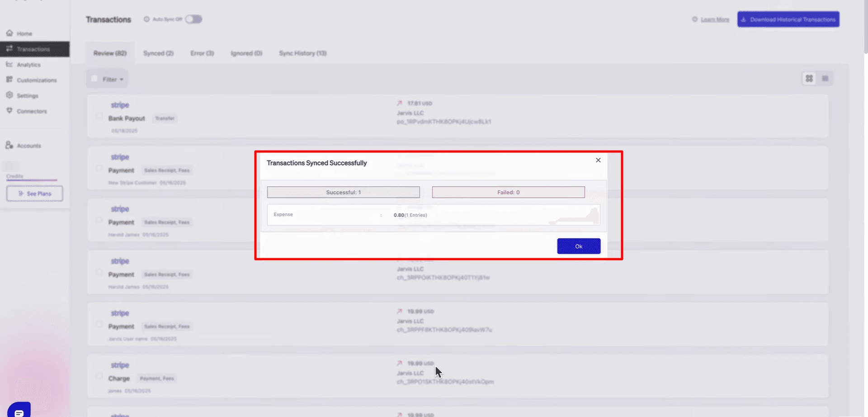The image size is (868, 417).
Task: Click Stripe logo on Jarvis User name payment
Action: click(x=120, y=313)
